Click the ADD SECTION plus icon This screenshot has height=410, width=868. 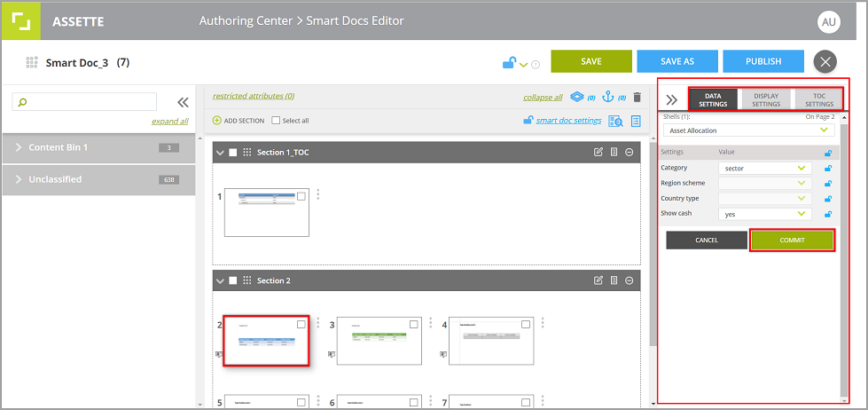point(216,120)
